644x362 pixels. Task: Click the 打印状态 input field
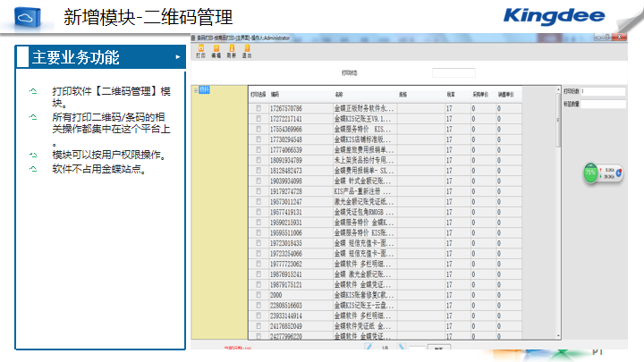[453, 73]
